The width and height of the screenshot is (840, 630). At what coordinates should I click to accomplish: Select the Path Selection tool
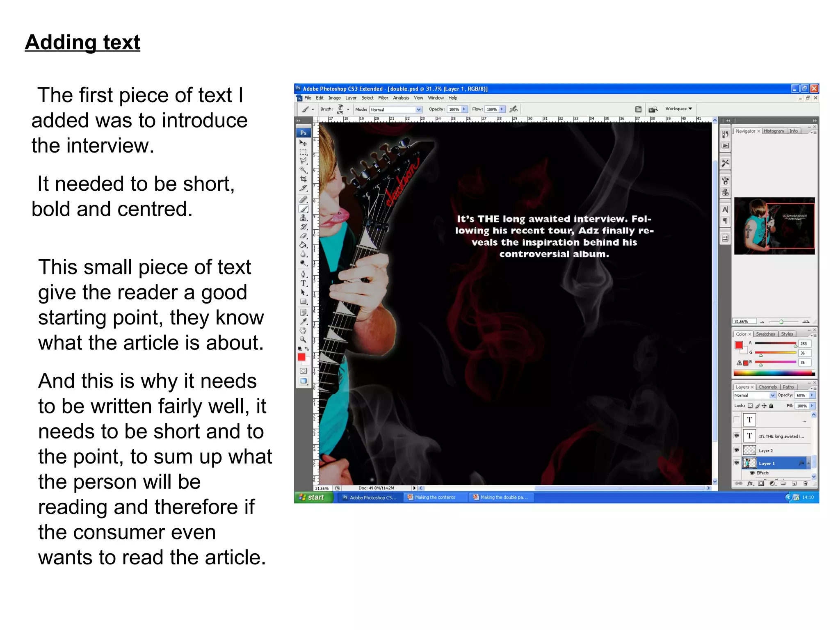click(x=303, y=292)
